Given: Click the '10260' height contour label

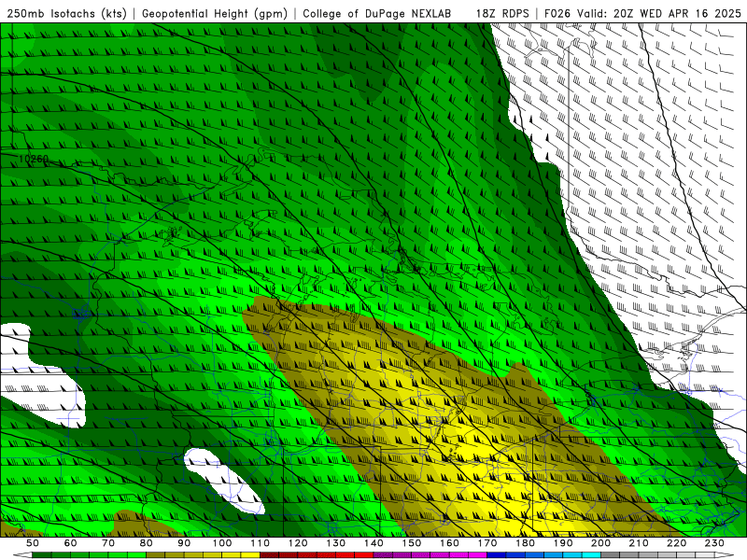Looking at the screenshot, I should coord(34,159).
